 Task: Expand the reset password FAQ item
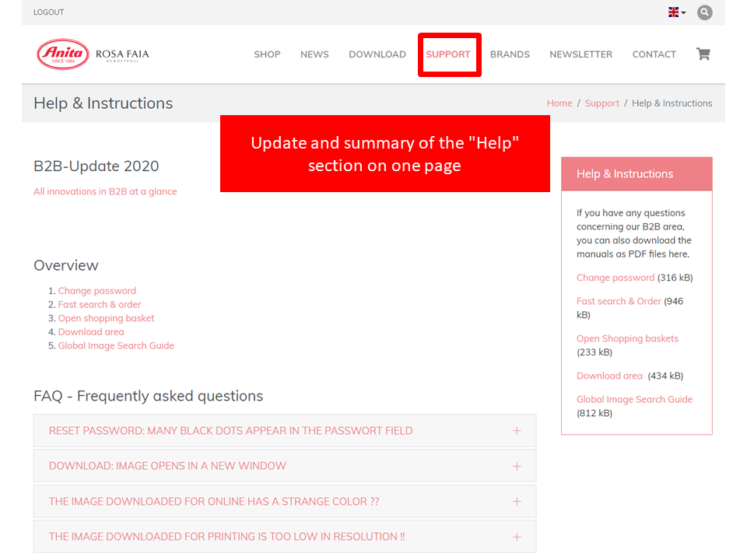pyautogui.click(x=284, y=431)
